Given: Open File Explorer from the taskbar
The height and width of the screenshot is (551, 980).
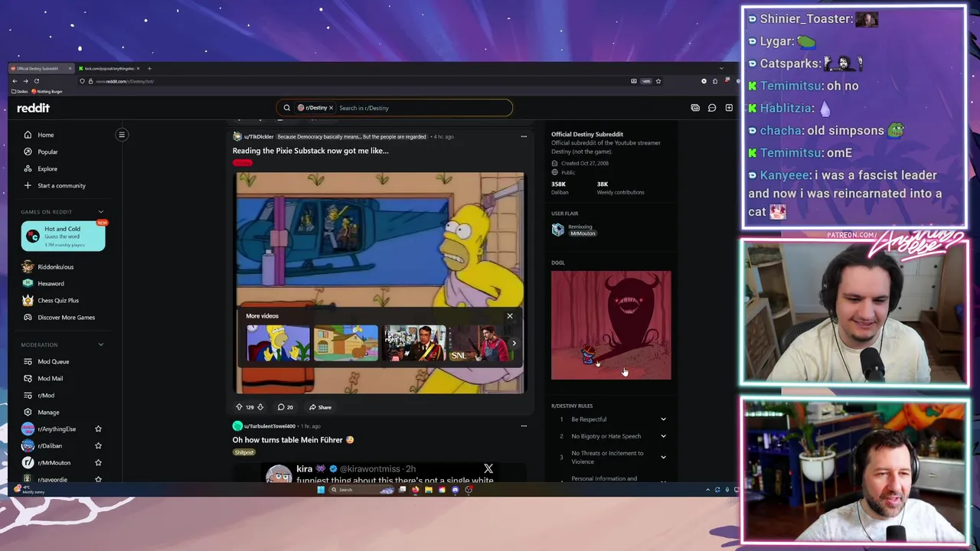Looking at the screenshot, I should 429,490.
